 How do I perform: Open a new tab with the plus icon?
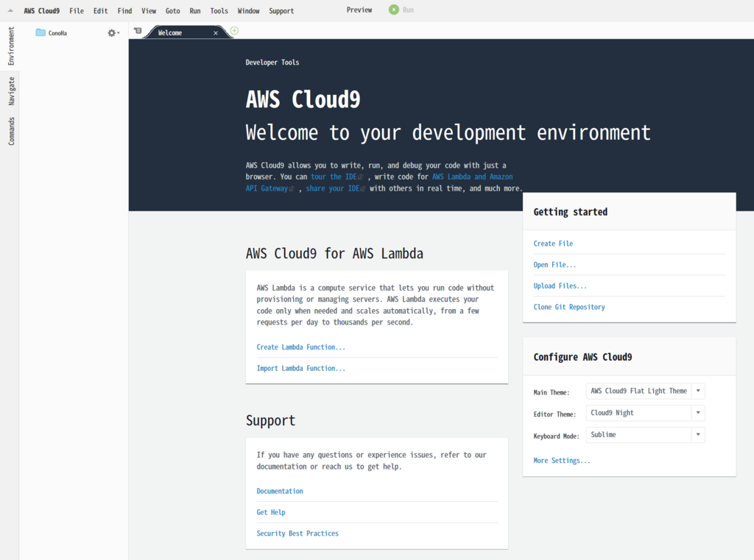234,31
